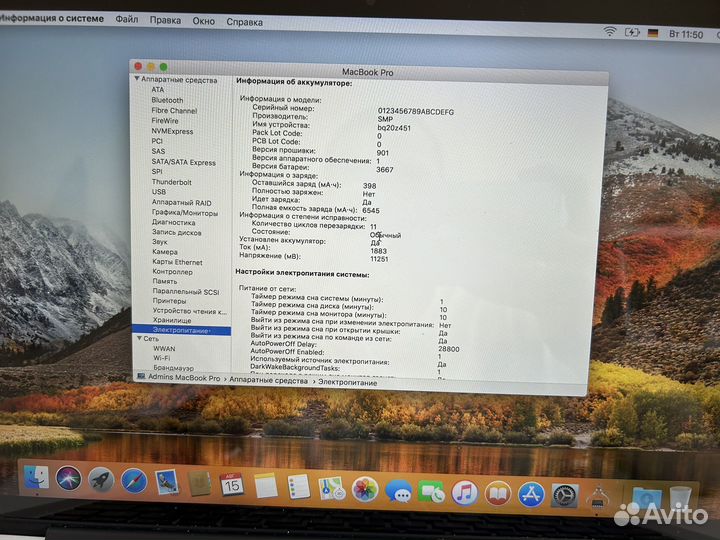Click Admins MacBook Pro in path bar
This screenshot has height=540, width=720.
tap(184, 377)
